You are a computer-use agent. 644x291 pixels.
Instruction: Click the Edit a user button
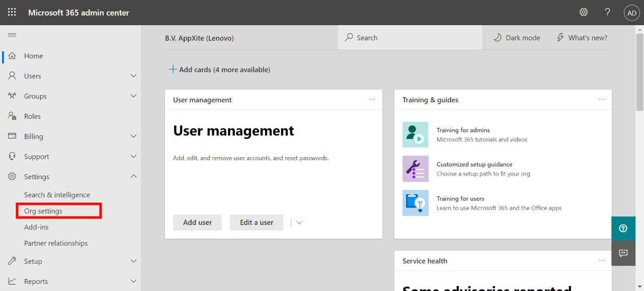[x=257, y=223]
